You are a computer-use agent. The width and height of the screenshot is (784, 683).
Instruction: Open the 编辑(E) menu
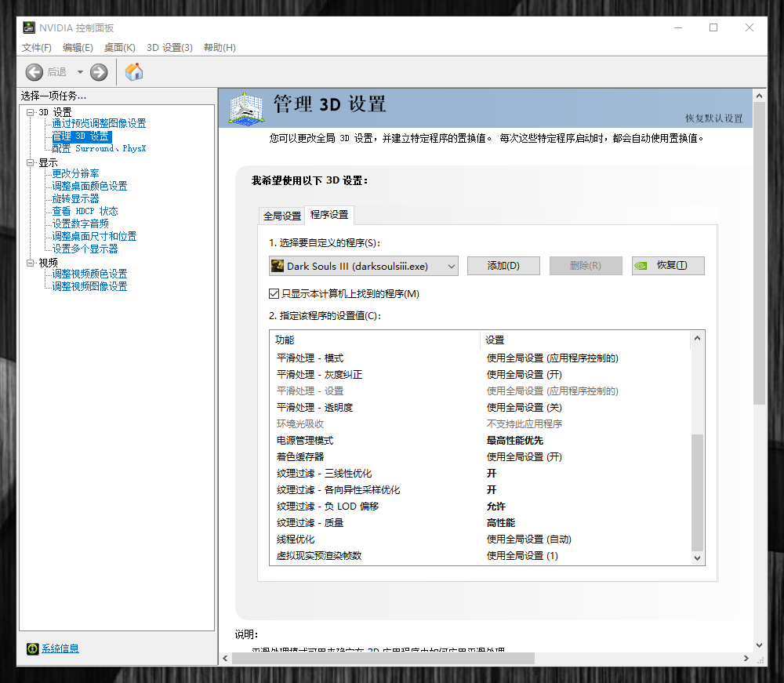tap(78, 48)
